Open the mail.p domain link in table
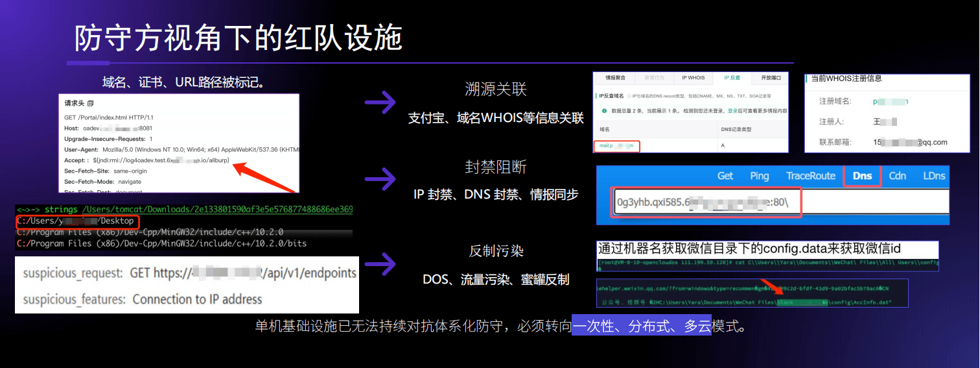The width and height of the screenshot is (980, 368). 615,146
